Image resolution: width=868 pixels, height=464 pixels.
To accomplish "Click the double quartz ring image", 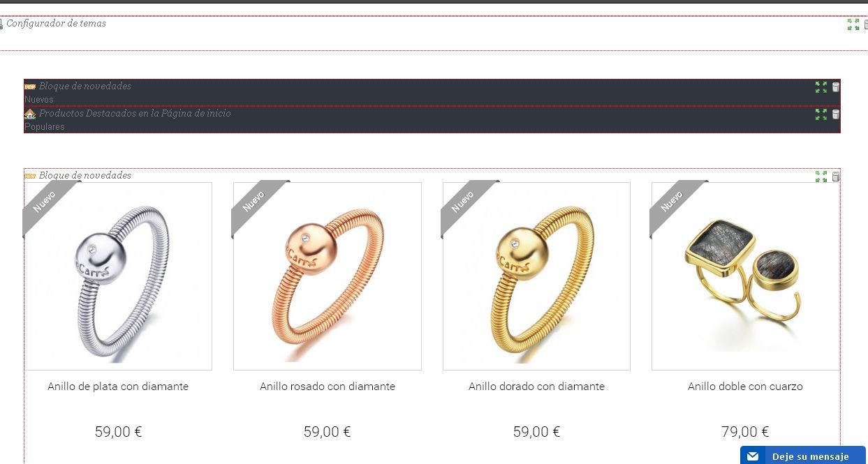I will coord(746,276).
